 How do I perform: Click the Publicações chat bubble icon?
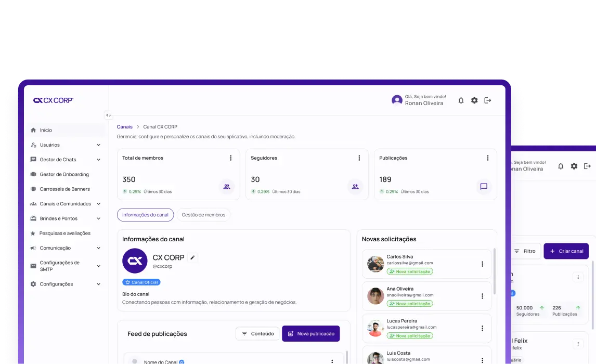pyautogui.click(x=484, y=187)
